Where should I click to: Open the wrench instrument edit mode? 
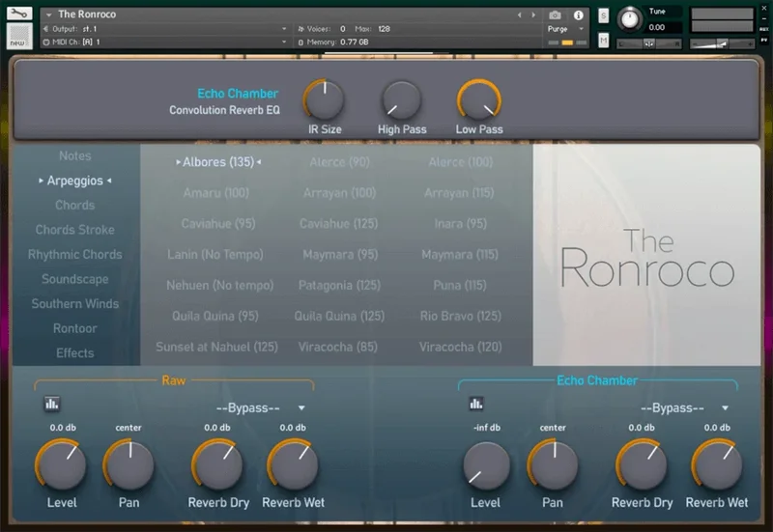(19, 14)
